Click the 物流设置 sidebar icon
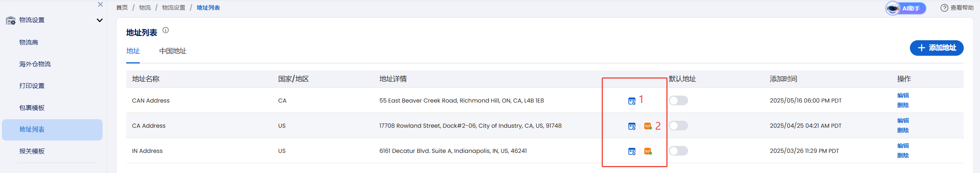Viewport: 980px width, 173px height. click(11, 20)
